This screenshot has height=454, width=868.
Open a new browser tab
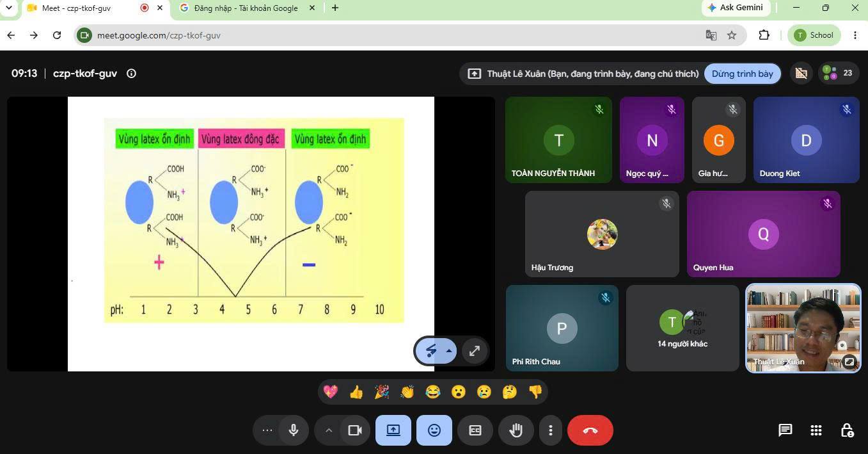pos(335,8)
